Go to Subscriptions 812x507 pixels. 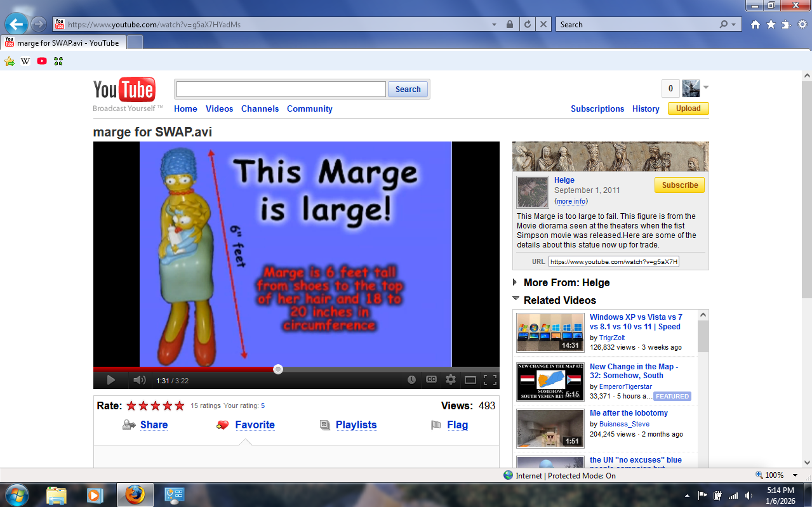(x=597, y=109)
